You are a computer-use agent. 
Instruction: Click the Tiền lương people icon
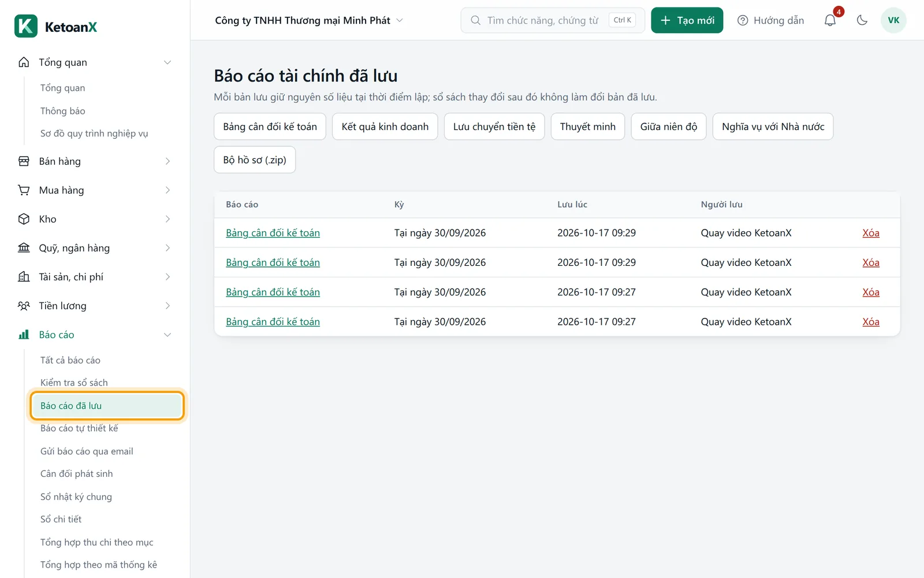(x=24, y=306)
